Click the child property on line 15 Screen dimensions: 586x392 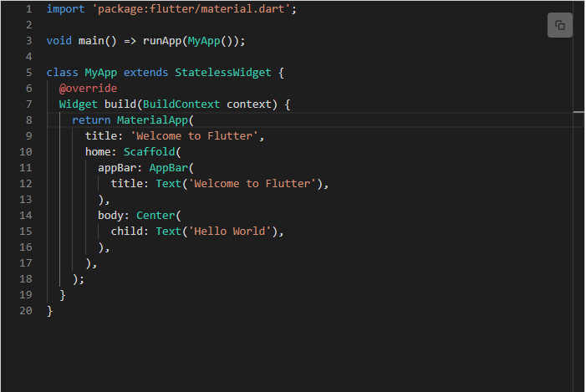point(127,232)
